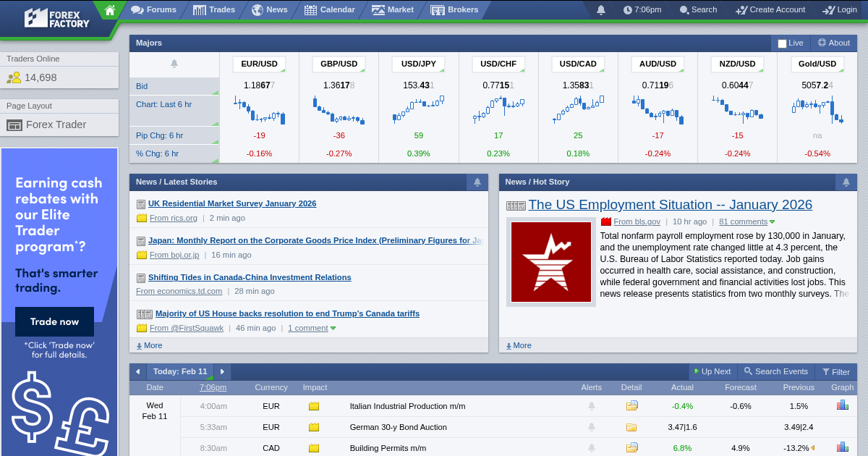Click the yellow impact icon for German 30-y Bond Auction
This screenshot has width=868, height=456.
tap(314, 427)
